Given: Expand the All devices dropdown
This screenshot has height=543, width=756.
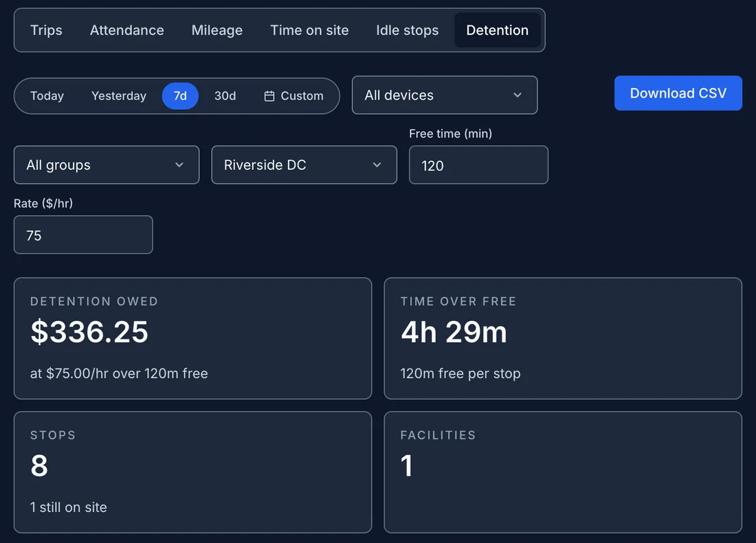Looking at the screenshot, I should click(x=445, y=95).
